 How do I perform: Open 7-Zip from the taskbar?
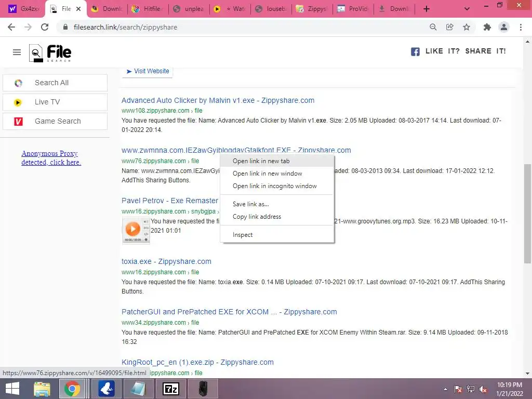tap(171, 389)
